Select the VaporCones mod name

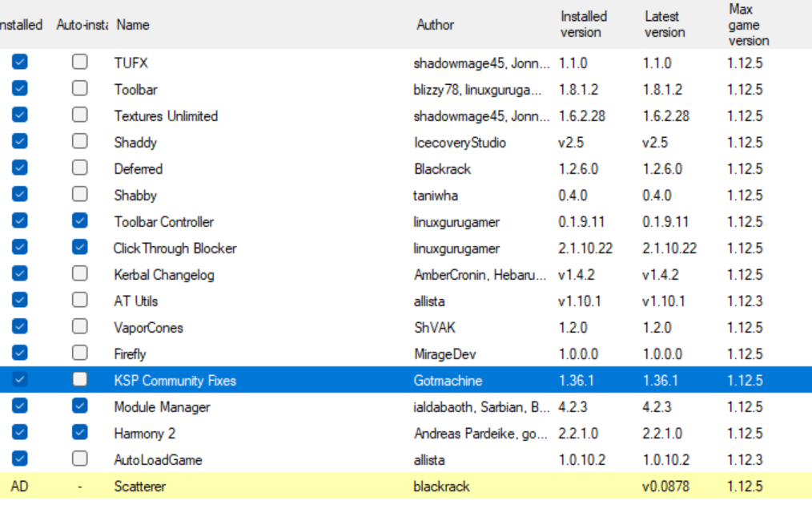point(148,328)
